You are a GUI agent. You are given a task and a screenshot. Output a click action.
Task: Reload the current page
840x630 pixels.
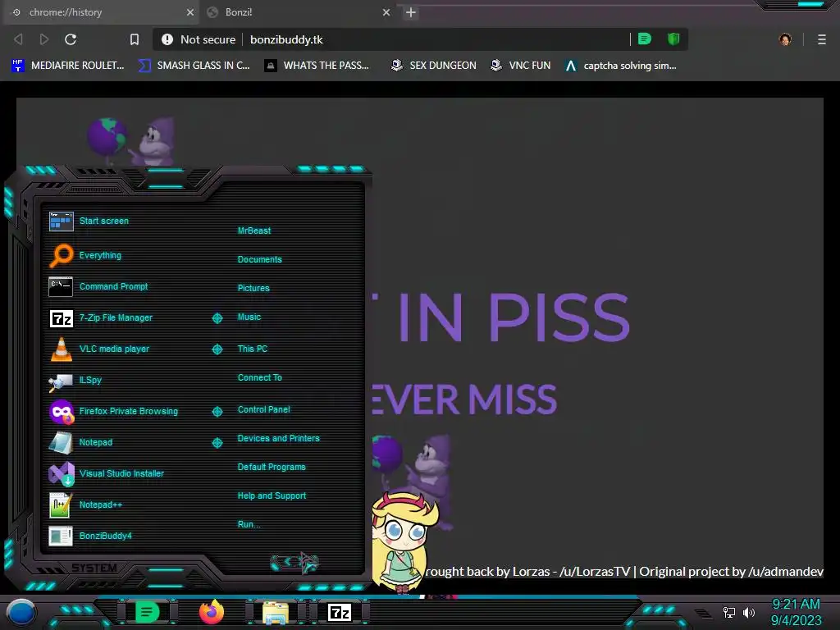(x=71, y=39)
